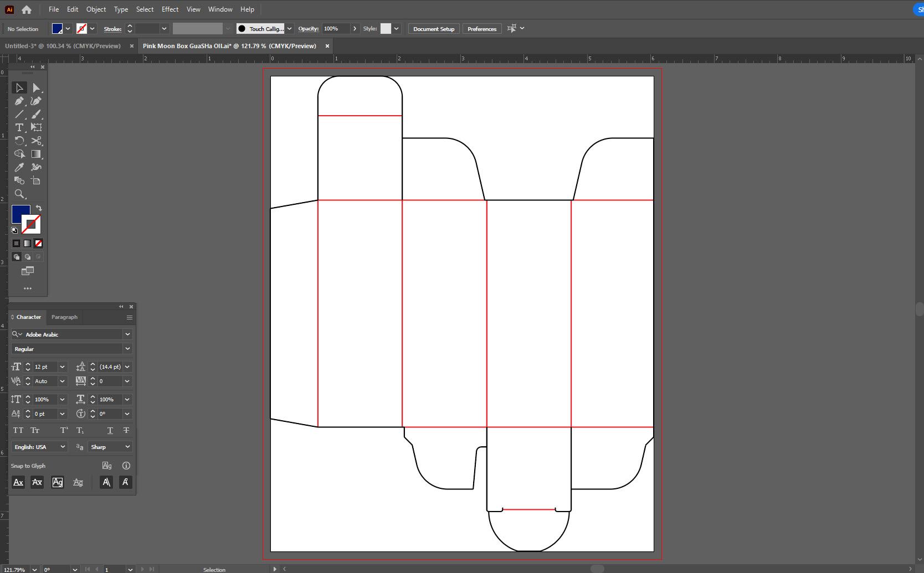This screenshot has width=924, height=573.
Task: Open the Preferences dialog
Action: [x=481, y=29]
